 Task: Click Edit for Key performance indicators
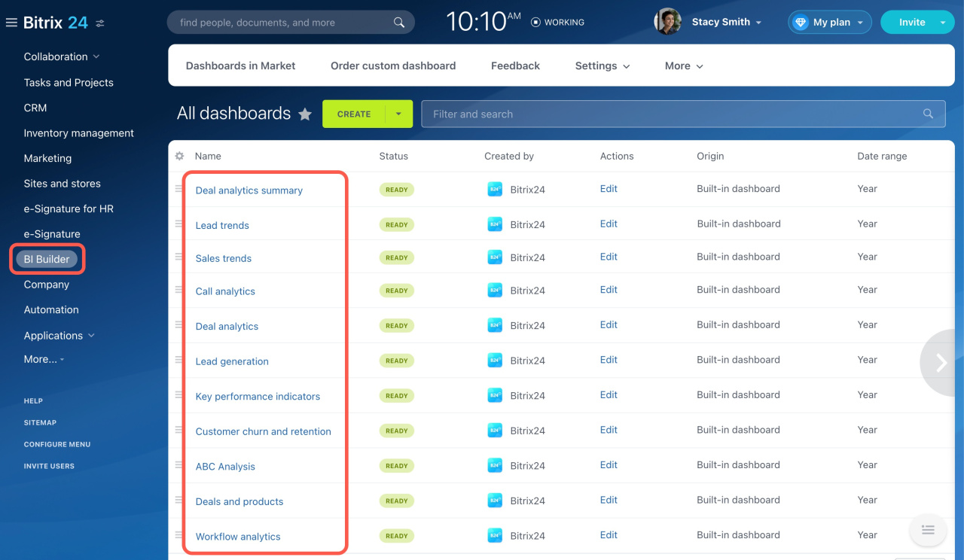(x=609, y=394)
